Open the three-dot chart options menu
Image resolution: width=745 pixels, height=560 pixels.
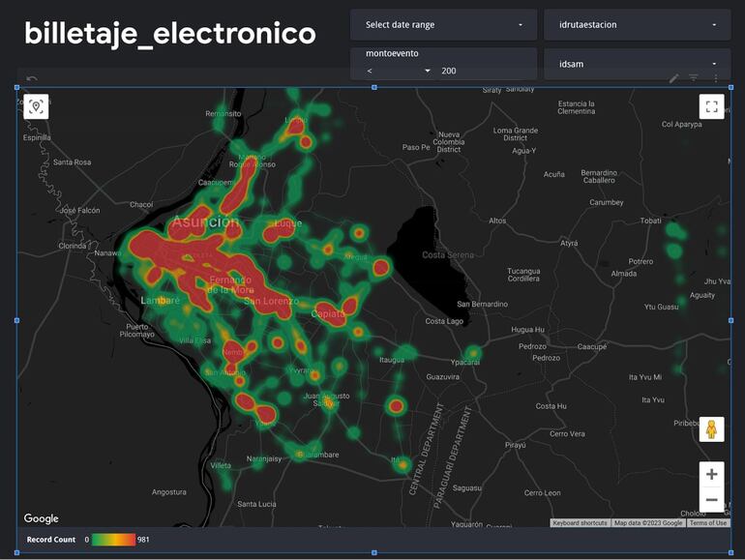716,78
